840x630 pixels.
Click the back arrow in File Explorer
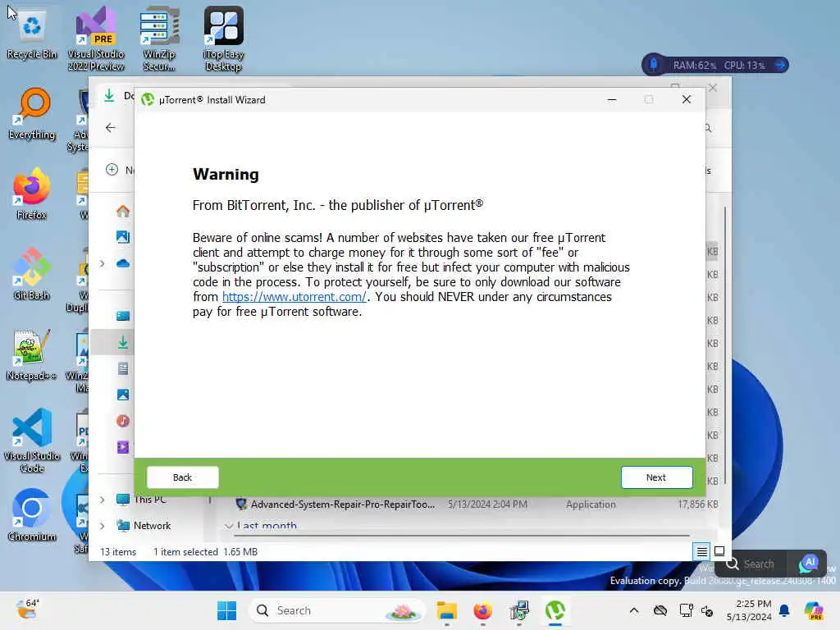click(111, 127)
